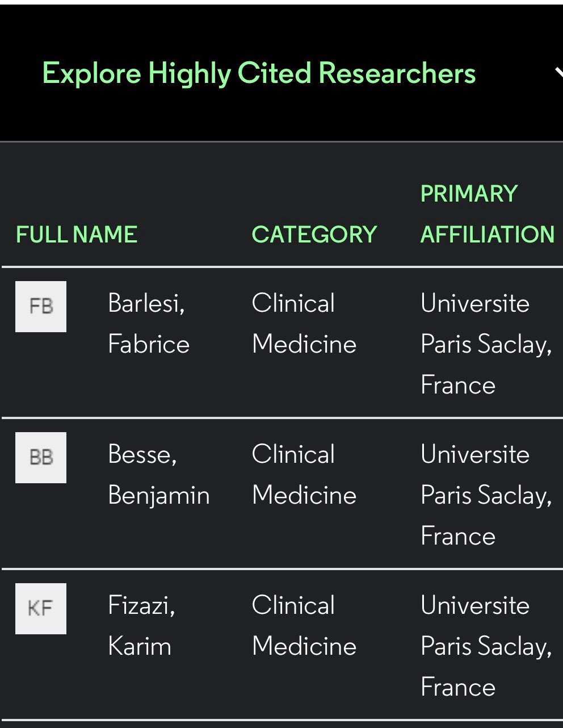Select Clinical Medicine in Fizazi's row
This screenshot has width=563, height=728.
coord(304,626)
